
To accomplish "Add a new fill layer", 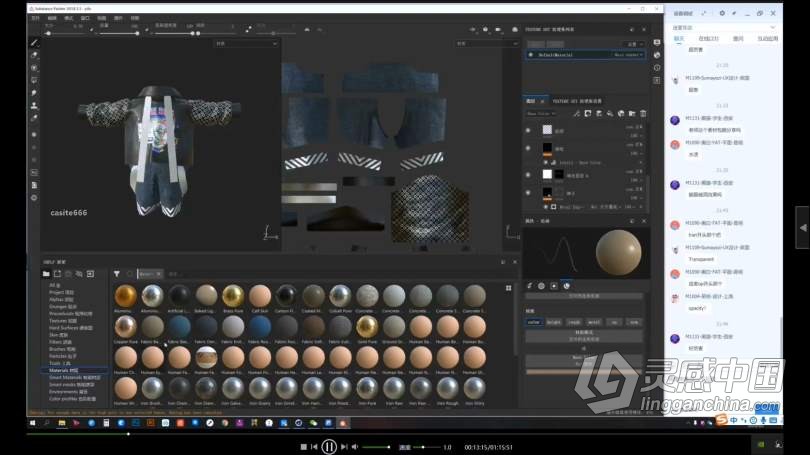I will (x=610, y=114).
